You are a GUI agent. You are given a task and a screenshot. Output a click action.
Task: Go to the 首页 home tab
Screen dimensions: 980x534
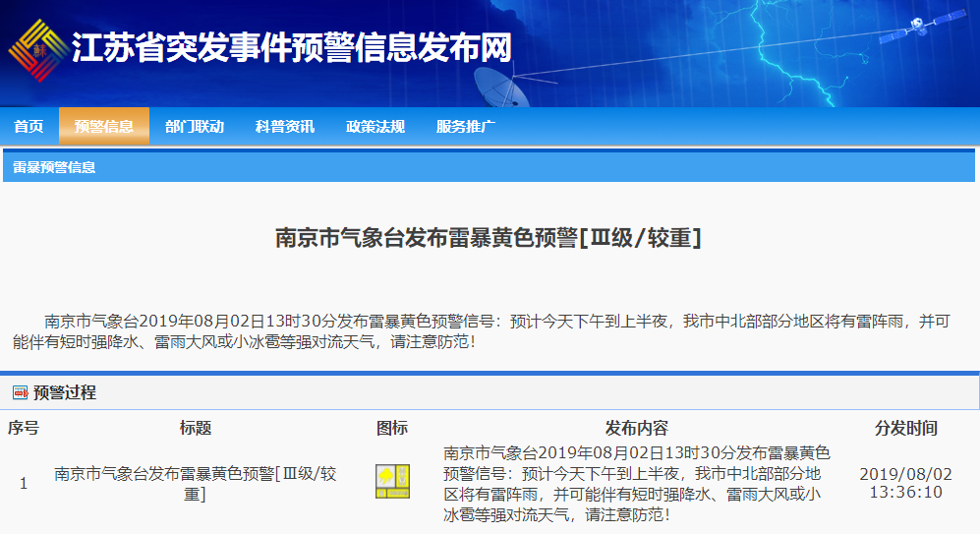point(29,126)
